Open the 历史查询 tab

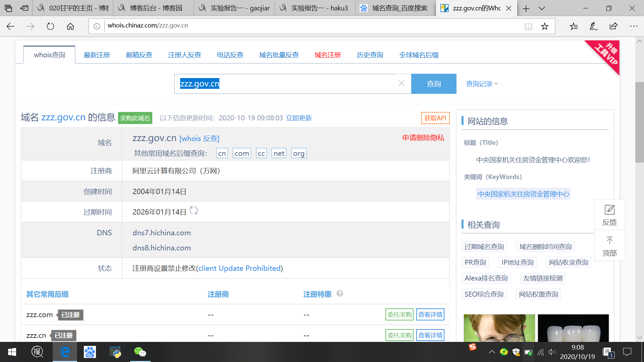370,55
